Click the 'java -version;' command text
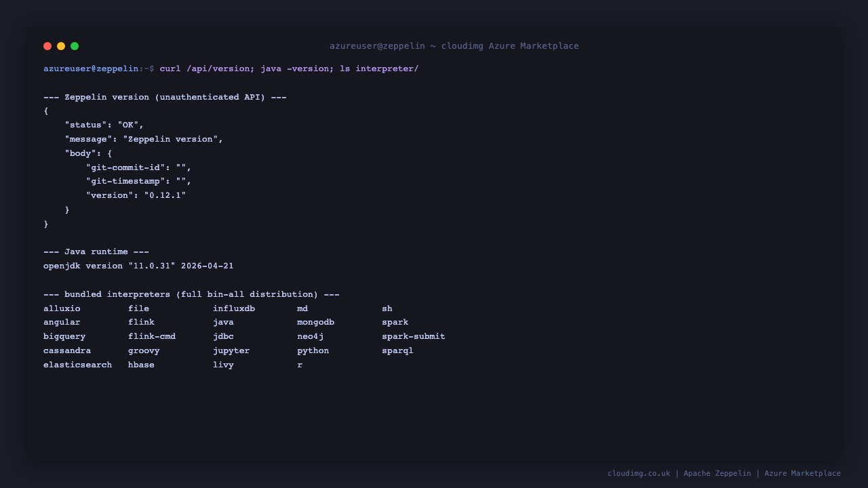868x488 pixels. click(298, 68)
